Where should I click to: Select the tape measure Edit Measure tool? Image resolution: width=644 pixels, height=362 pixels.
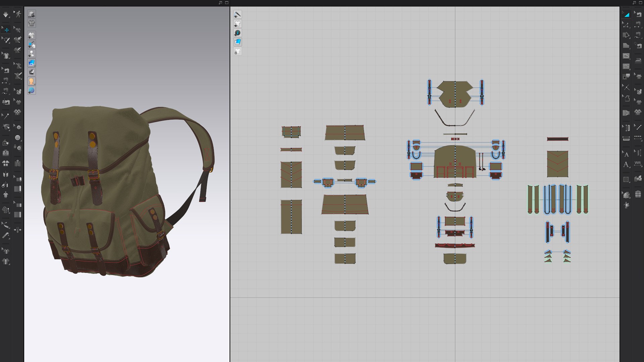click(6, 225)
